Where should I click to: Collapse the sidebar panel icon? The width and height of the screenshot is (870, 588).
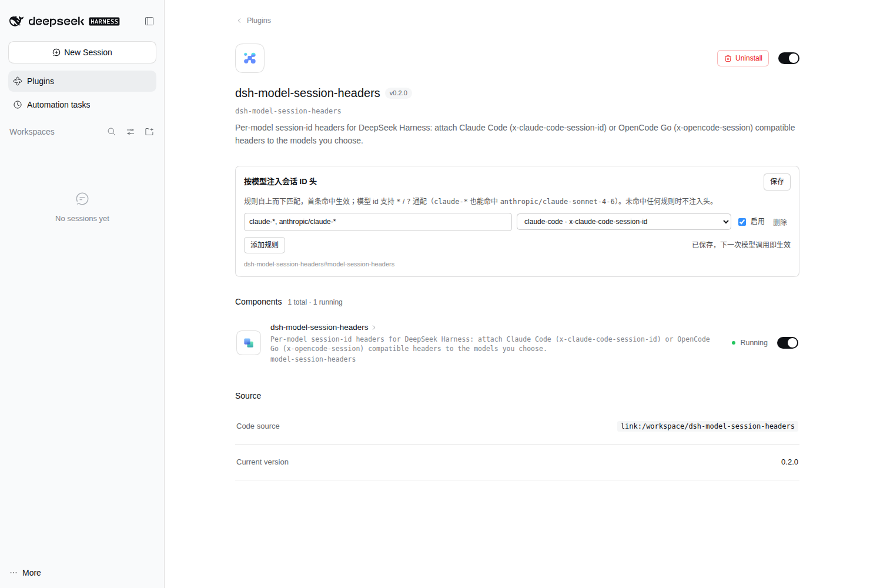149,21
